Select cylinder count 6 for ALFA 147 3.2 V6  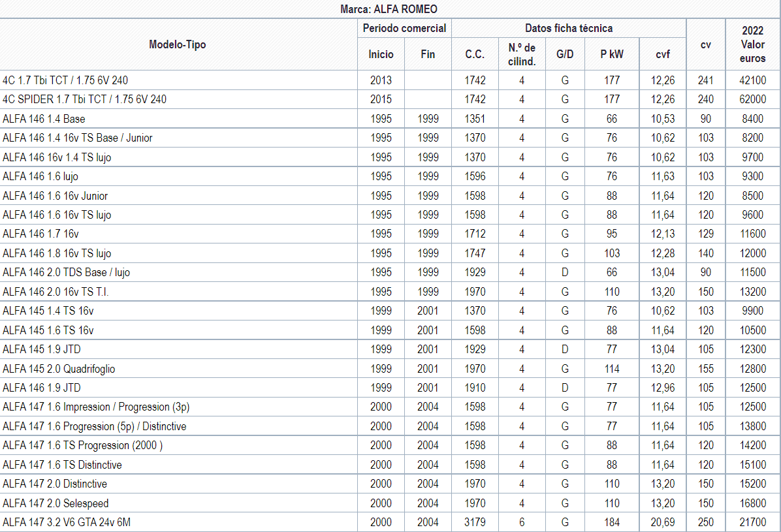click(522, 523)
